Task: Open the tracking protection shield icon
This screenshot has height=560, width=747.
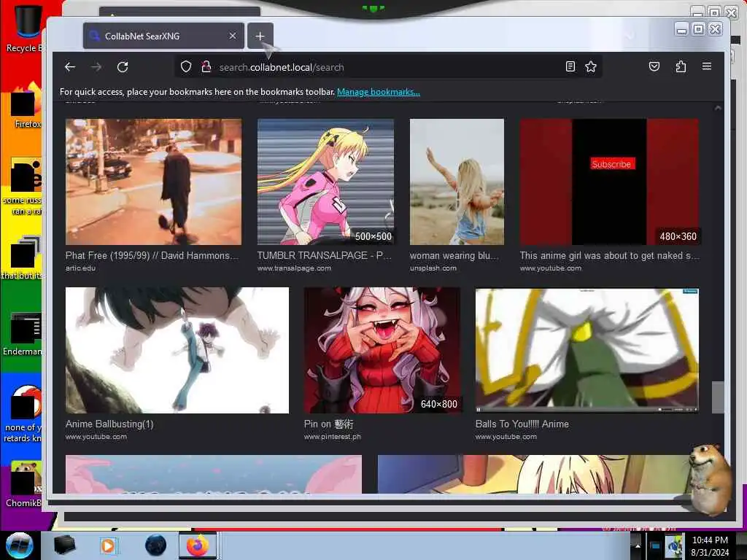Action: coord(186,67)
